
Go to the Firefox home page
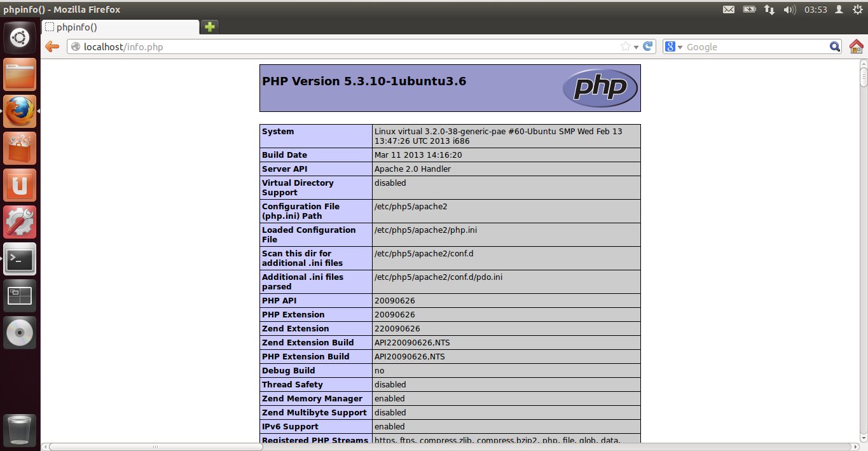(856, 46)
